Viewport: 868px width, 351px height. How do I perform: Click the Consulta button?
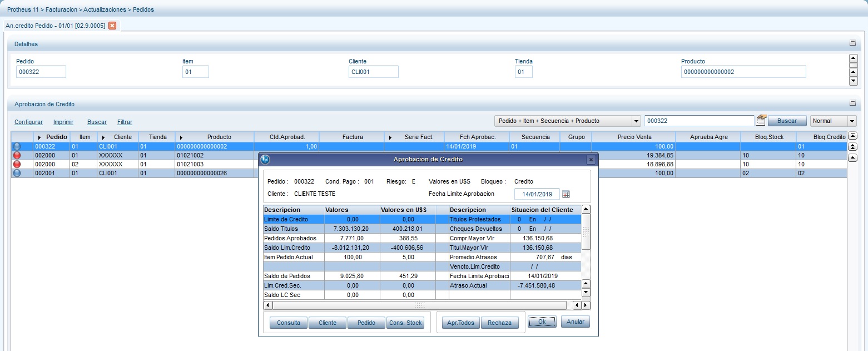(x=289, y=323)
